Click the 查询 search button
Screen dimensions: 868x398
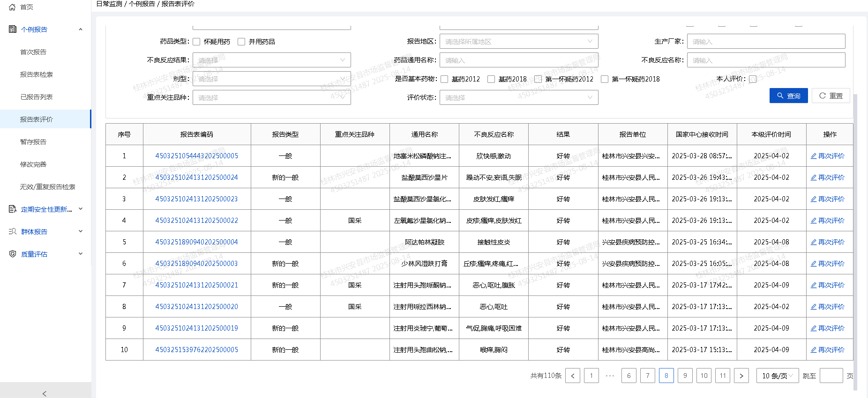pos(788,96)
